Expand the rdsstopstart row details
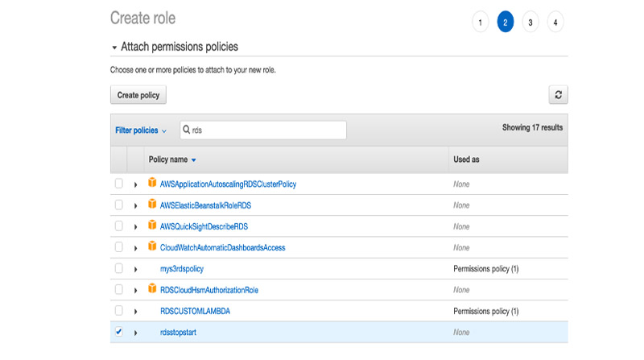The image size is (644, 360). tap(135, 333)
